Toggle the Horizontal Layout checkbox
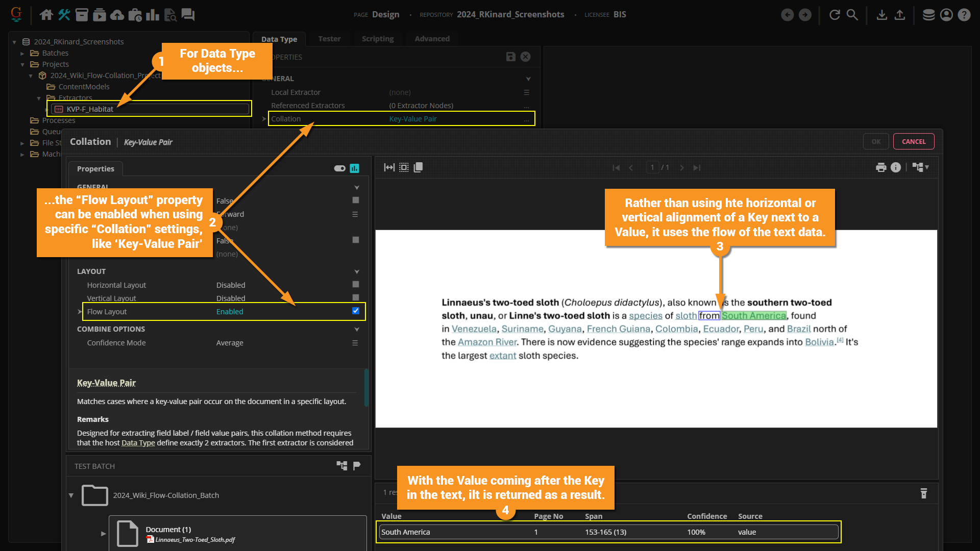This screenshot has height=551, width=980. (356, 284)
